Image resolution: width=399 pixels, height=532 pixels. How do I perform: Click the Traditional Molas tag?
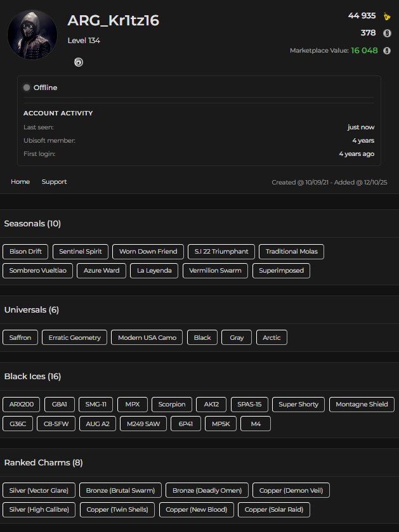coord(291,251)
